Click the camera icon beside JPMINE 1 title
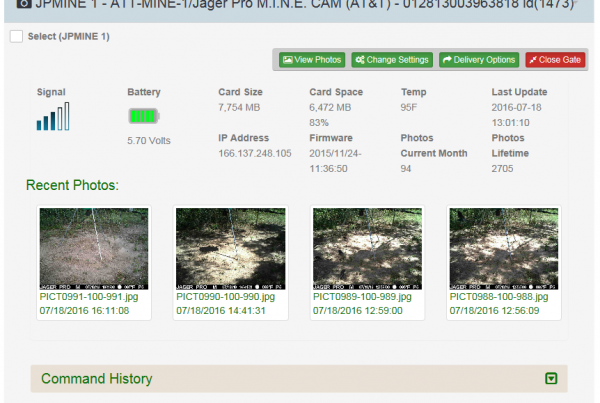 point(24,4)
